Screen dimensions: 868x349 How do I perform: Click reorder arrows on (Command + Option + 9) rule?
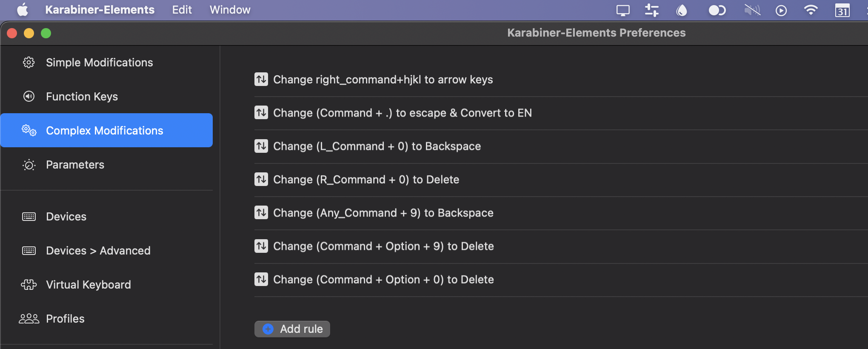point(261,246)
